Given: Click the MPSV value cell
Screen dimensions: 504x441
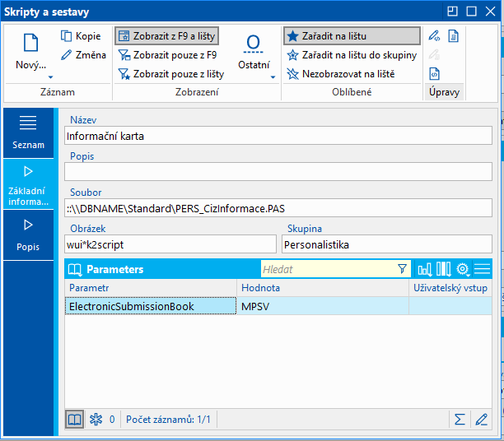Looking at the screenshot, I should (323, 306).
